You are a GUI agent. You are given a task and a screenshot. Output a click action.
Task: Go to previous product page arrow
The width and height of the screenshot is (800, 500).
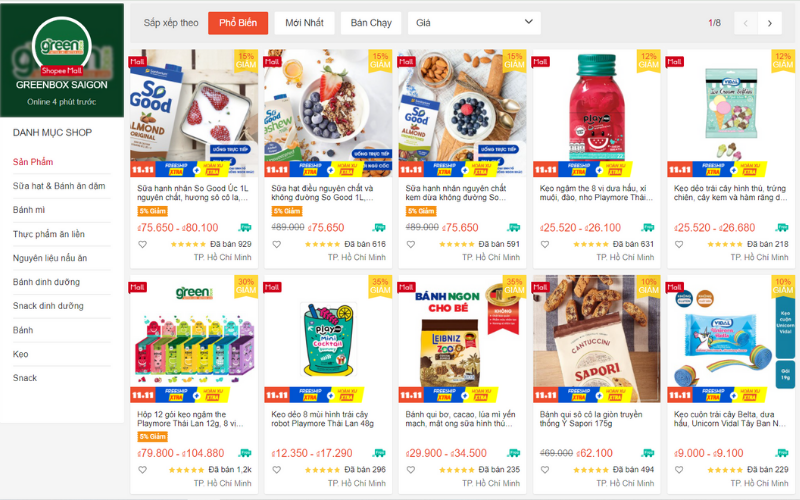point(745,23)
